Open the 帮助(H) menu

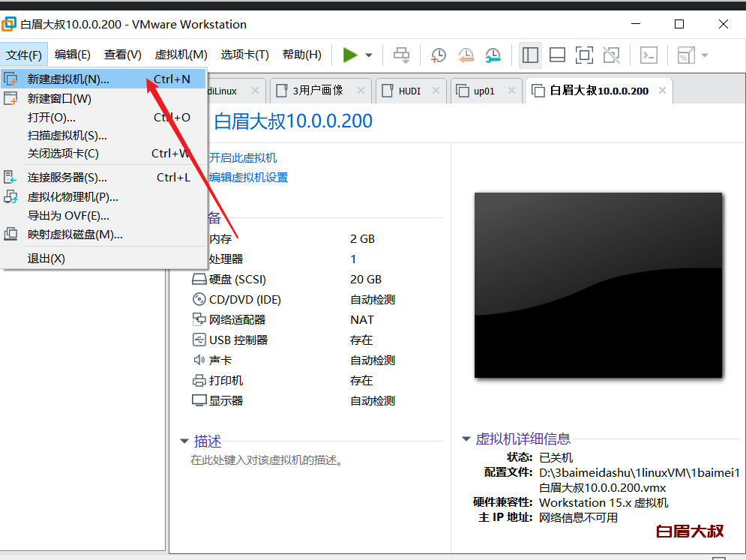pos(301,55)
